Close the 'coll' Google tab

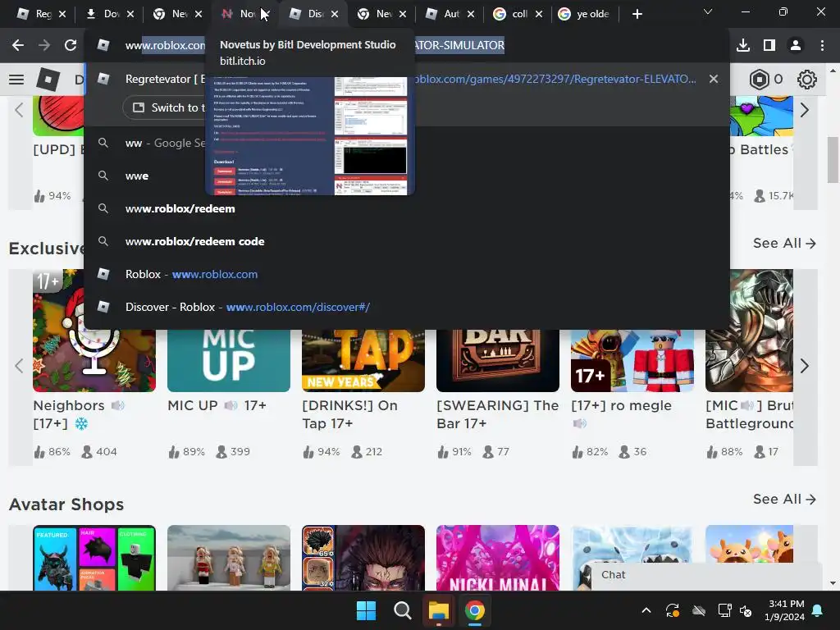click(x=539, y=14)
